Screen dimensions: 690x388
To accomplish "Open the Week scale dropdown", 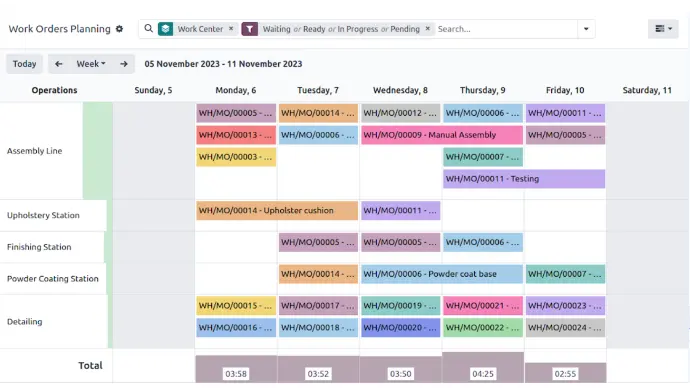I will [x=91, y=64].
